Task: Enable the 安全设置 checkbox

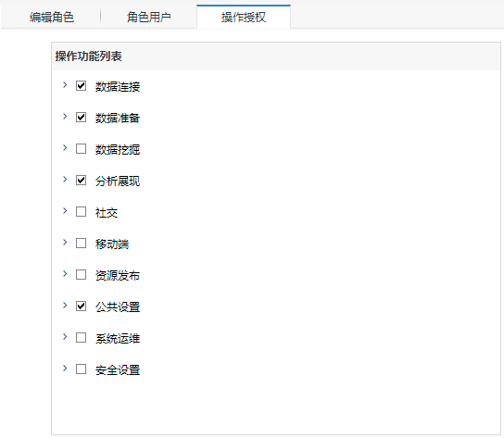Action: pos(81,369)
